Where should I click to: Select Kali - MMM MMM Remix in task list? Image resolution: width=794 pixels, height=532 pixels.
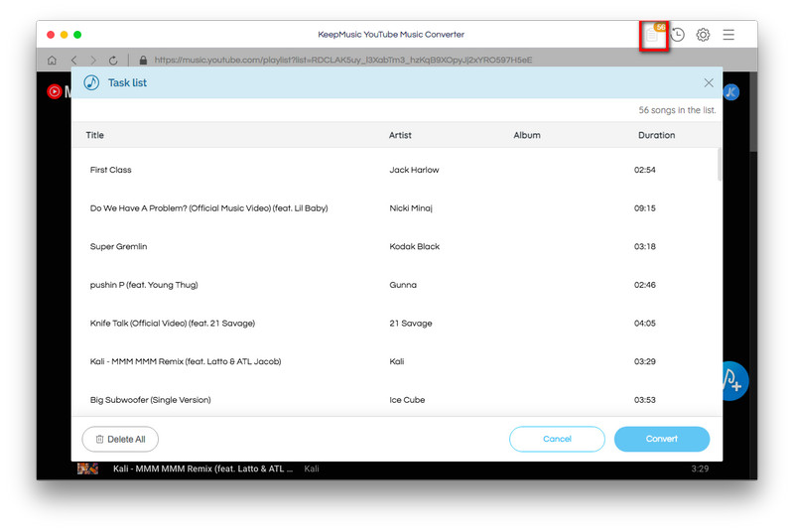point(395,362)
